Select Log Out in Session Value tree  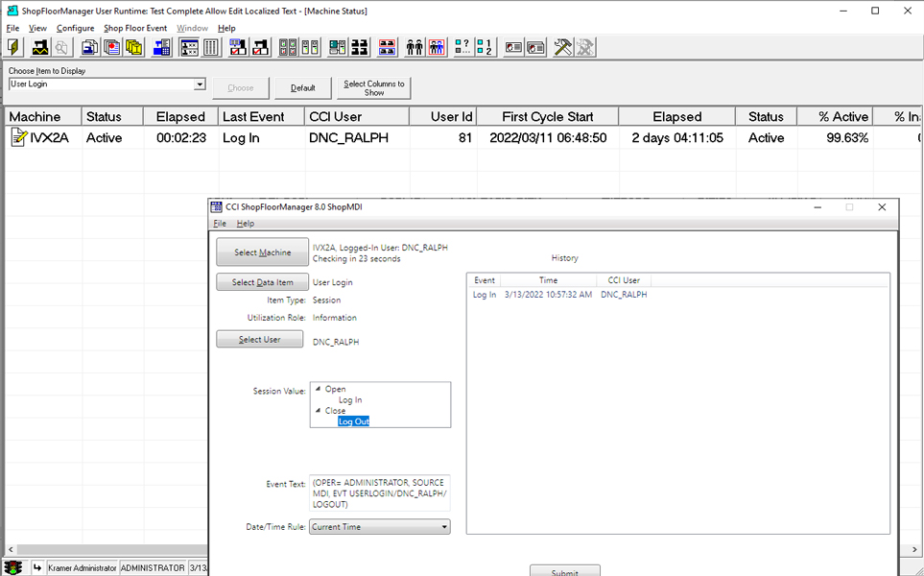353,421
